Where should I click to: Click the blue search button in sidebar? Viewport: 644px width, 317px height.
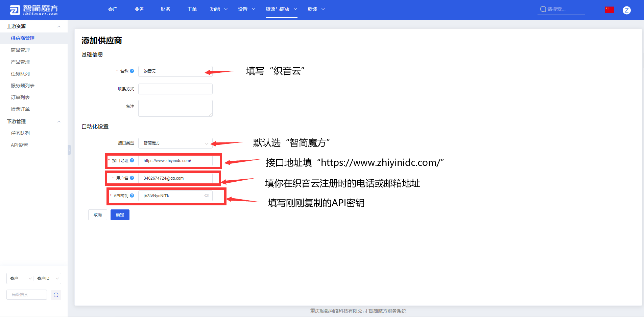click(x=56, y=295)
